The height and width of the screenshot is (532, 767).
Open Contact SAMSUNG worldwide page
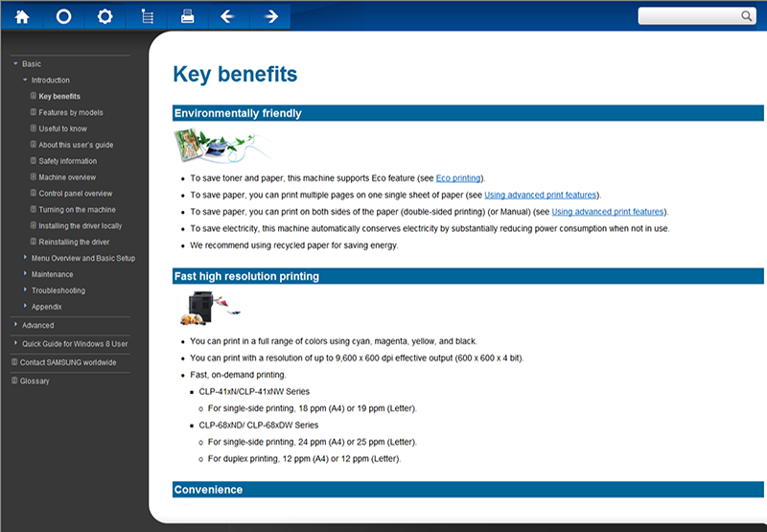[68, 362]
